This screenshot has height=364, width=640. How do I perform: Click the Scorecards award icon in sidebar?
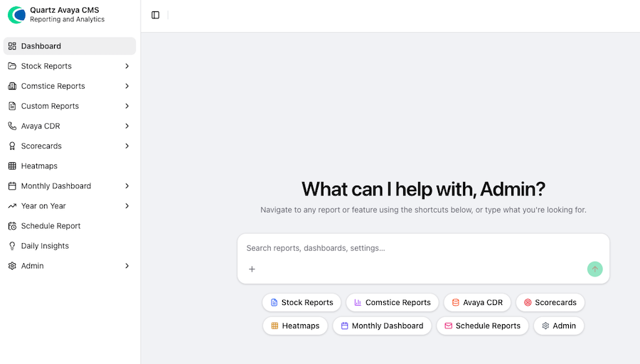coord(12,146)
